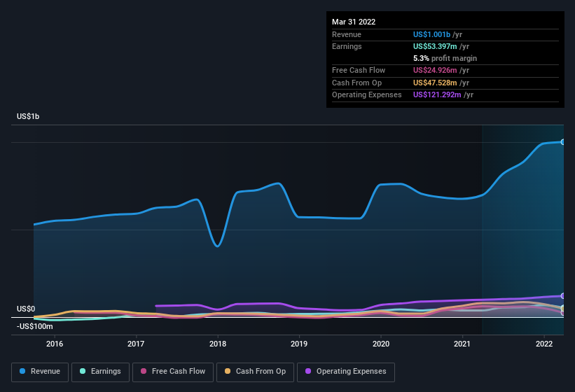This screenshot has width=575, height=392.
Task: Click the US$121.292m operating expenses value
Action: pos(437,95)
